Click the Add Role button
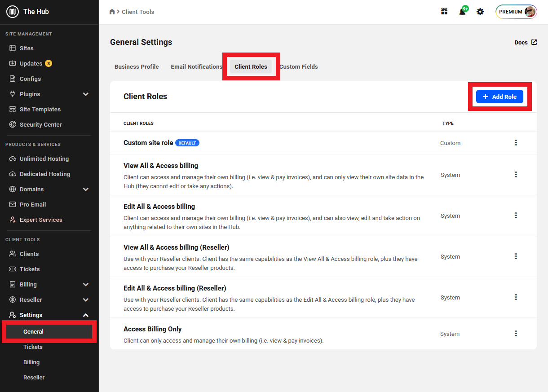Image resolution: width=548 pixels, height=392 pixels. click(499, 97)
